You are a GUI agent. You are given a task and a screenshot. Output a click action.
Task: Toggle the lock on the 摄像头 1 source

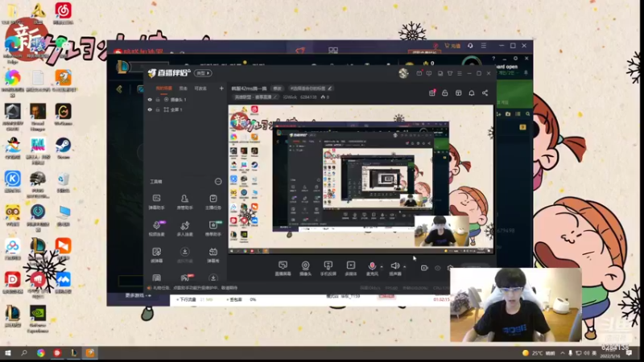pyautogui.click(x=158, y=100)
